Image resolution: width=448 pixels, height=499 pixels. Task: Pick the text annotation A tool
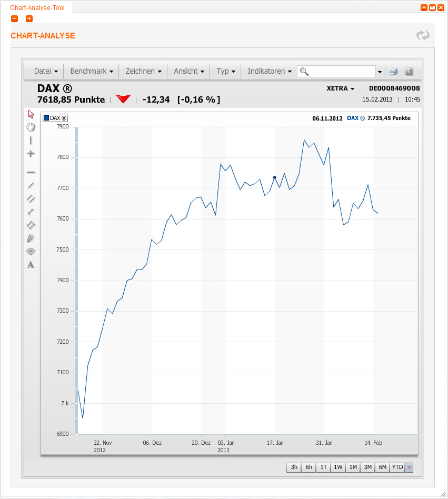[x=31, y=265]
